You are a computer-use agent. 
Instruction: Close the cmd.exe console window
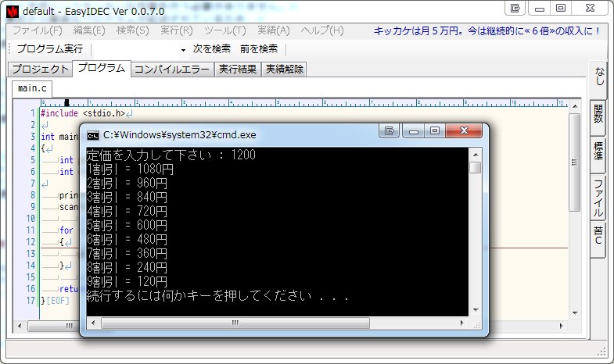(464, 130)
